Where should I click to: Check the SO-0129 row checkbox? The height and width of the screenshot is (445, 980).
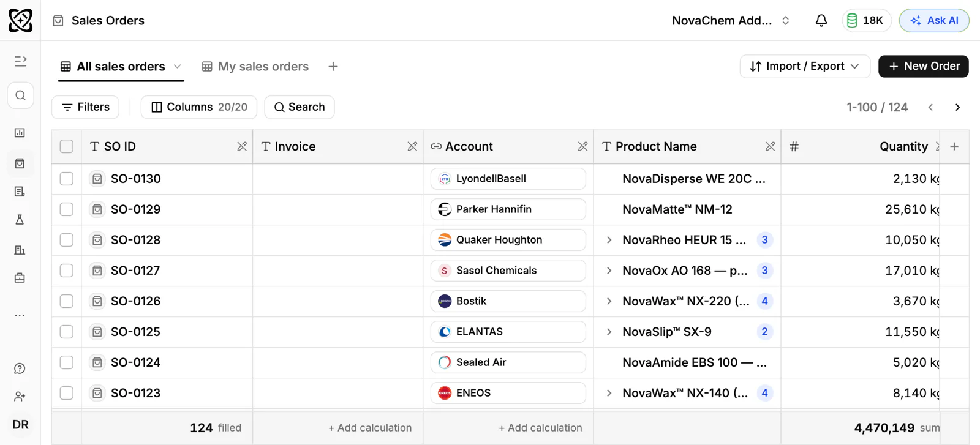tap(67, 209)
